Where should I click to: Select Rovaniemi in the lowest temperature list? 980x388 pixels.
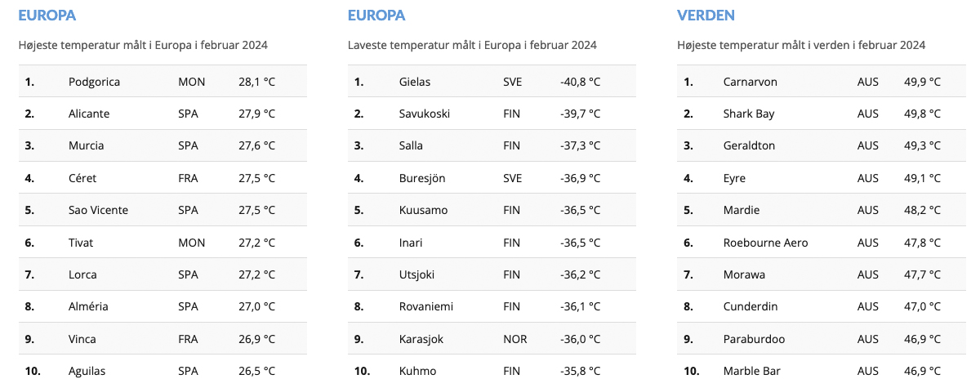coord(425,306)
